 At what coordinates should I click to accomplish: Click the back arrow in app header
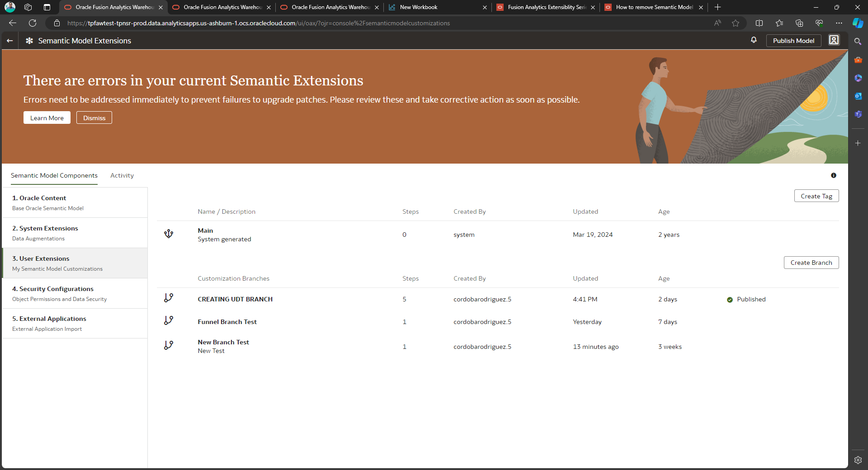[x=9, y=41]
